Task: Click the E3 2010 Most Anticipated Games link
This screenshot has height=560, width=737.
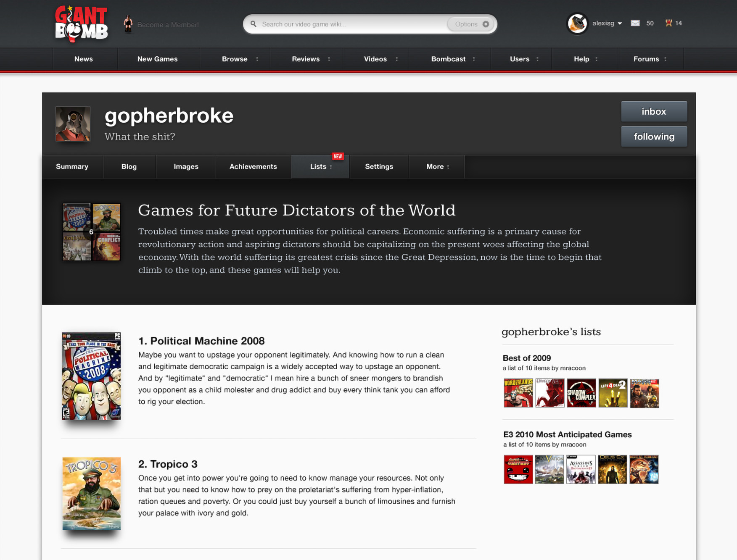Action: (567, 435)
